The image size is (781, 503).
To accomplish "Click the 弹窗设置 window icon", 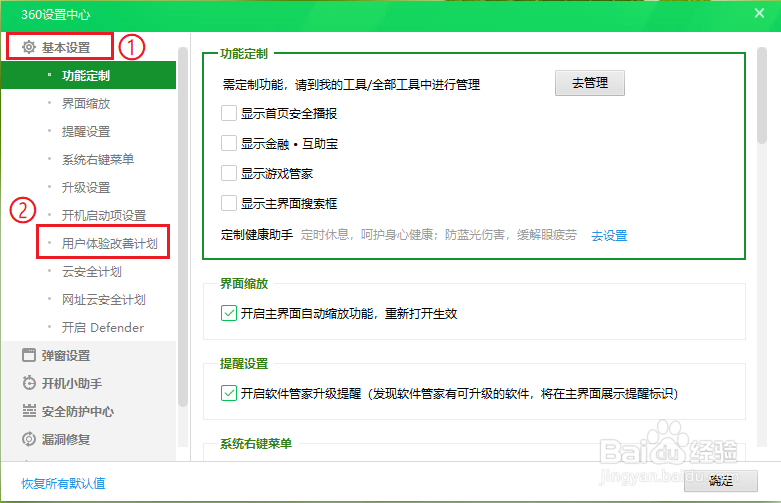I will [x=29, y=355].
